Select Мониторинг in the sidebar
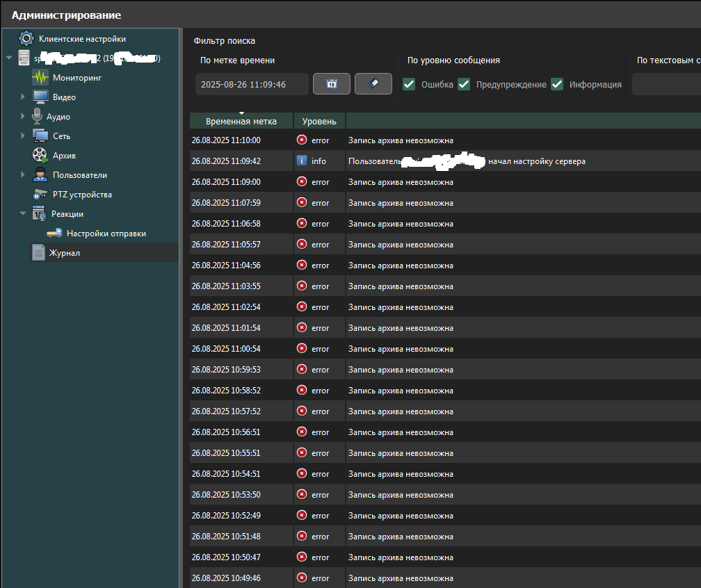The image size is (701, 588). [77, 78]
